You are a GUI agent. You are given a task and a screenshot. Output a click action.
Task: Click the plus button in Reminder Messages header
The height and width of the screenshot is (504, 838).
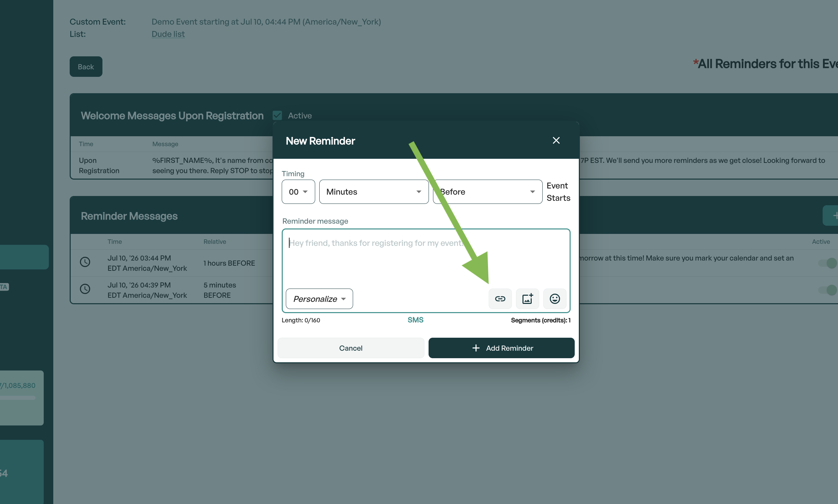pos(833,215)
